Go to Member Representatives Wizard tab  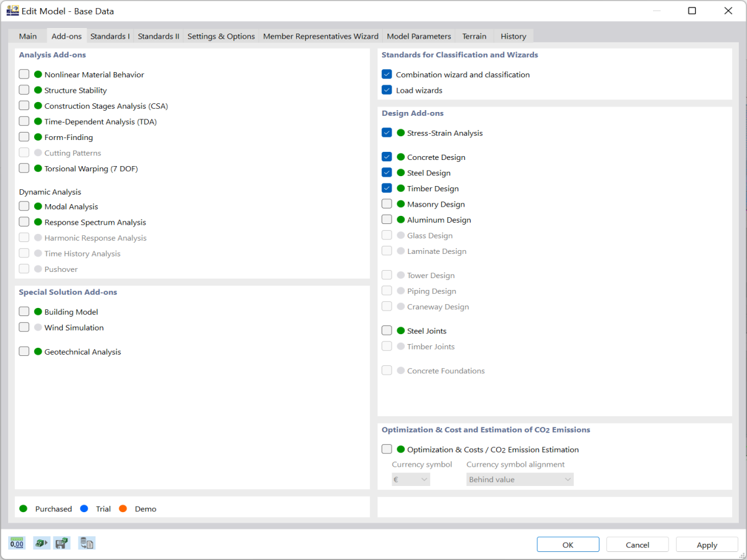coord(321,36)
